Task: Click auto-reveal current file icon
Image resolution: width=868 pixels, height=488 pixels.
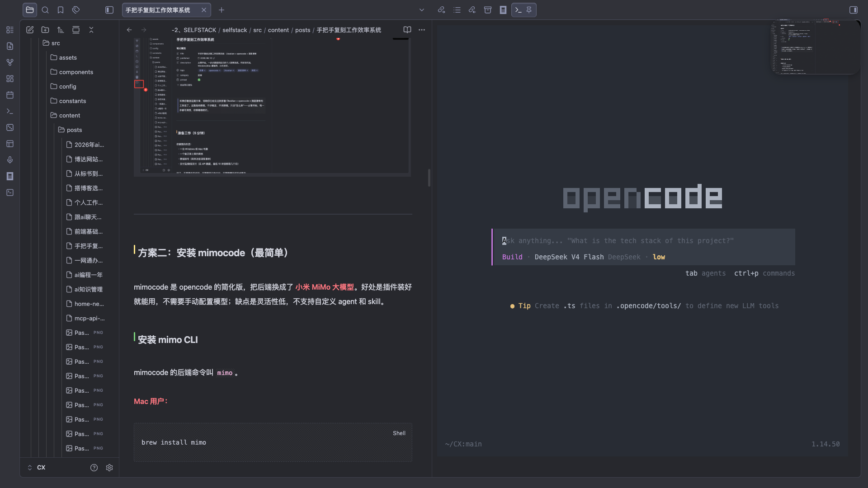Action: click(x=76, y=30)
